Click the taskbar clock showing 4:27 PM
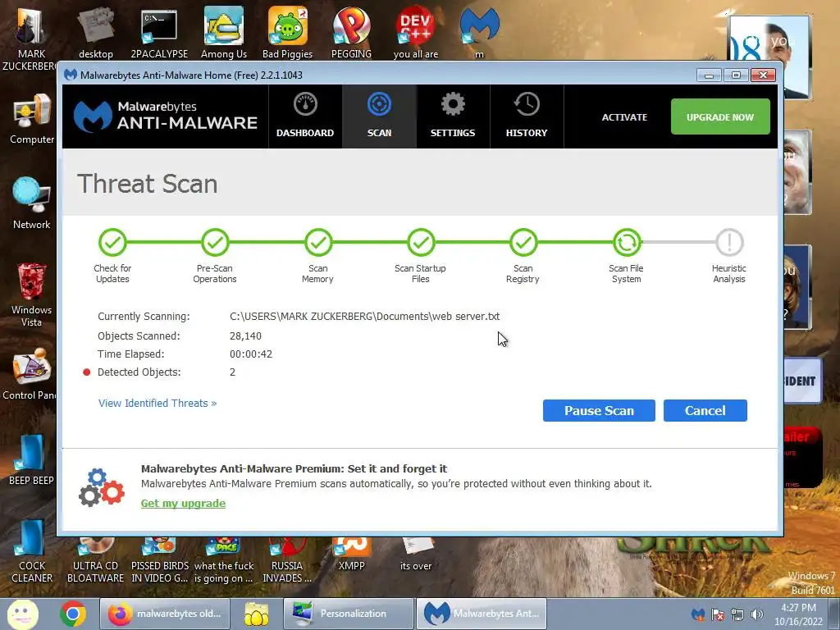The width and height of the screenshot is (840, 630). [798, 614]
